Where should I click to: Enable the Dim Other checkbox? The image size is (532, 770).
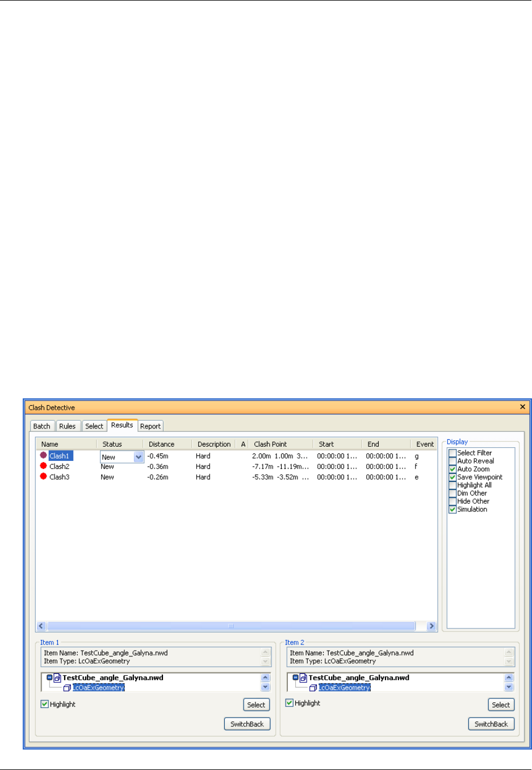(x=453, y=493)
